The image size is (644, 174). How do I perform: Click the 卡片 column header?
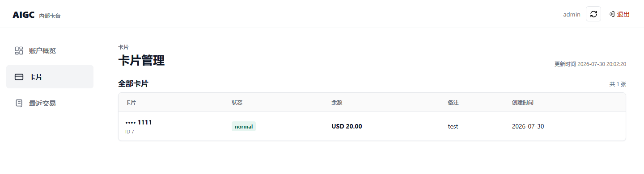click(131, 103)
